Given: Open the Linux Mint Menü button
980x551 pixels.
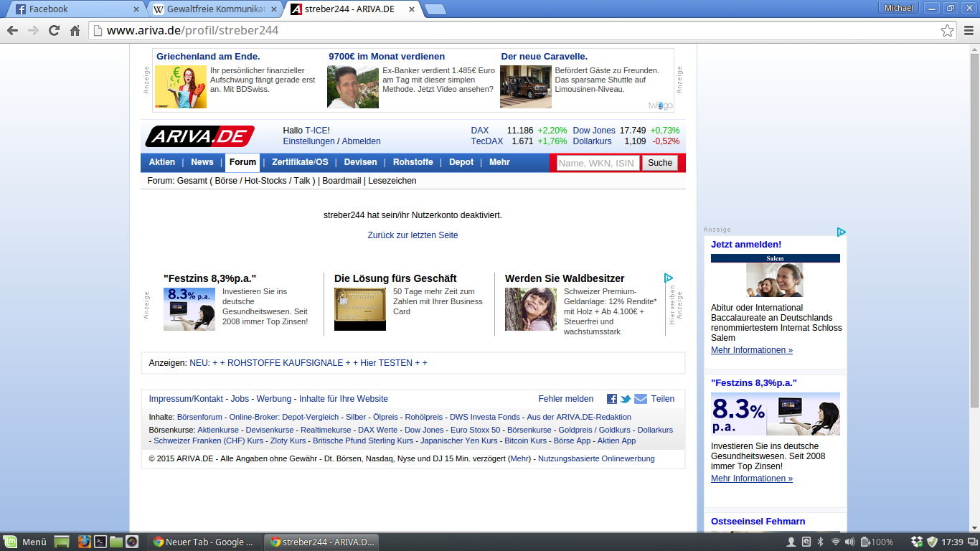Looking at the screenshot, I should click(x=25, y=542).
